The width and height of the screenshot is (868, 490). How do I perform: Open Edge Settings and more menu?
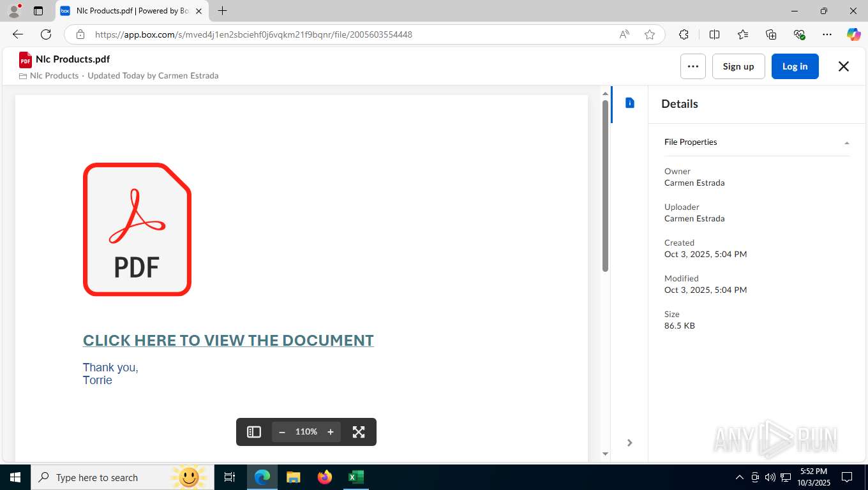827,34
